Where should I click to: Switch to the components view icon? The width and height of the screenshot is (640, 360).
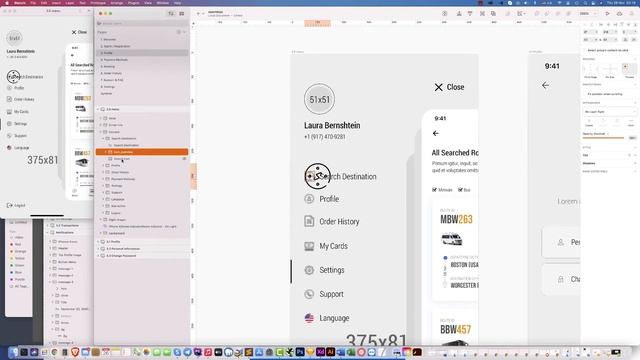point(182,13)
